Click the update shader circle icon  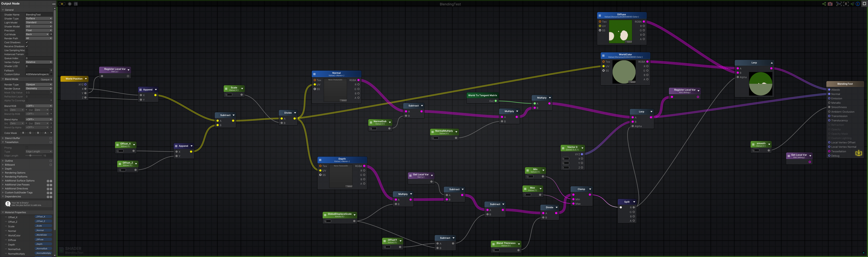pyautogui.click(x=70, y=4)
